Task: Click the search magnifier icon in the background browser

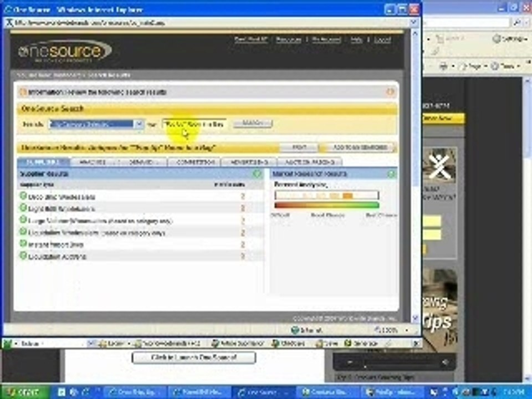Action: [516, 23]
